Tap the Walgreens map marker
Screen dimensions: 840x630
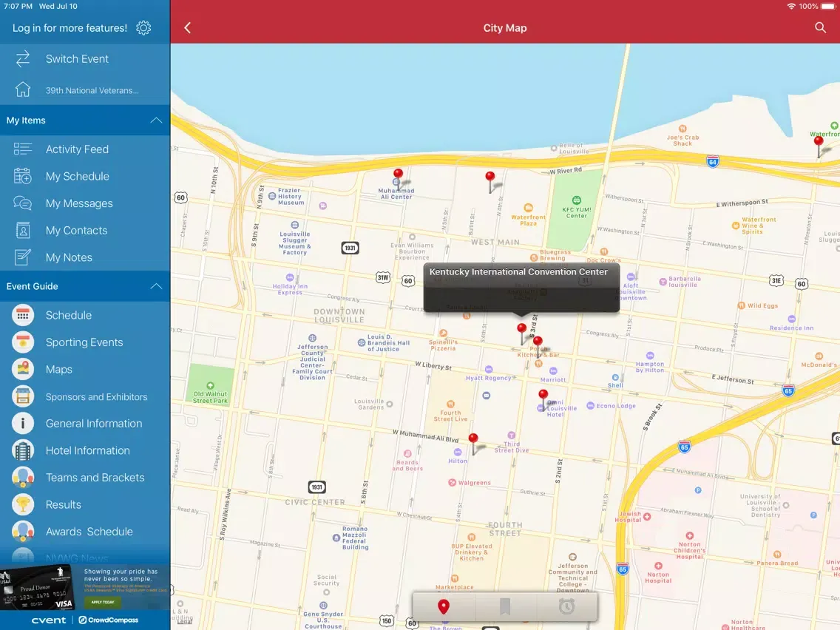452,483
